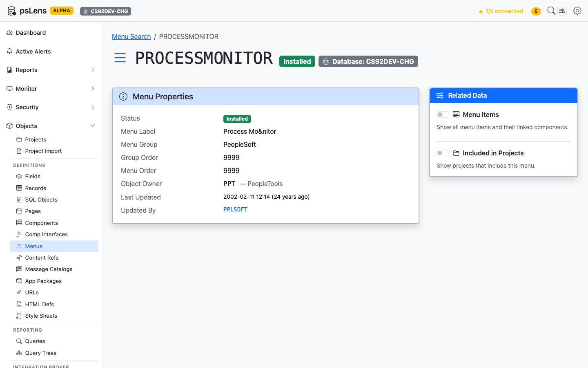The width and height of the screenshot is (588, 368).
Task: Click the Last Updated timestamp value
Action: pos(267,197)
